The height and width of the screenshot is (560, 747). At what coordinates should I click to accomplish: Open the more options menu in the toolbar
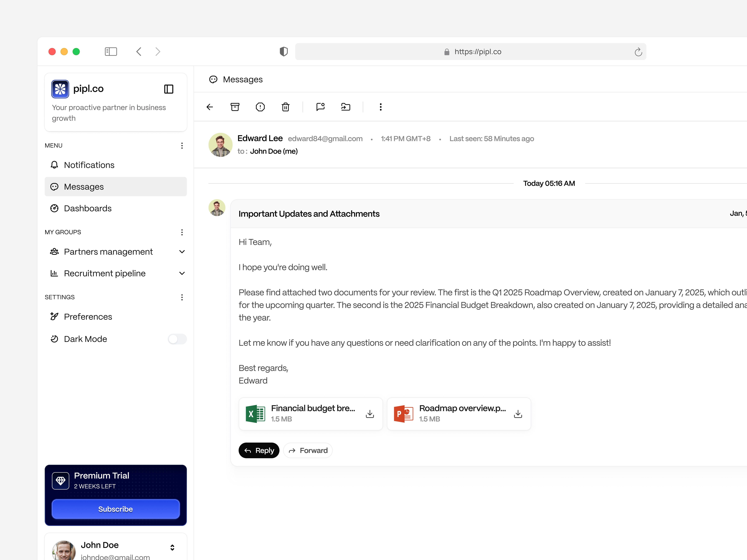(x=381, y=107)
